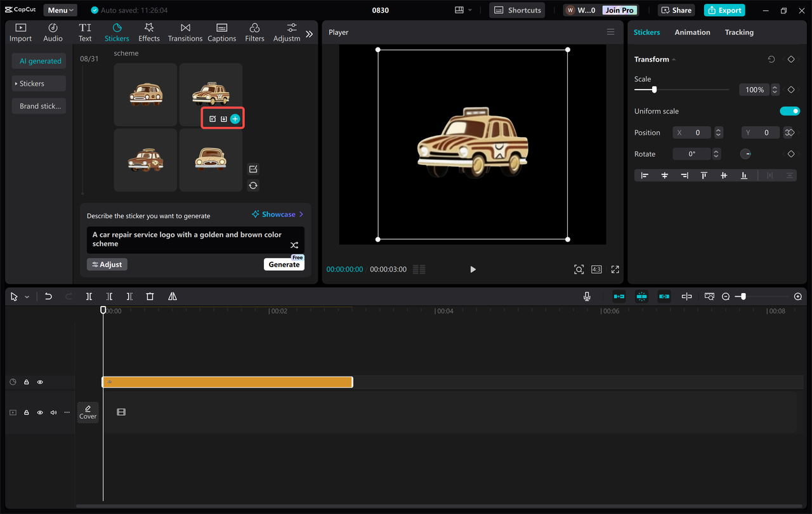Select the Split tool in the timeline toolbar
812x514 pixels.
[x=89, y=296]
